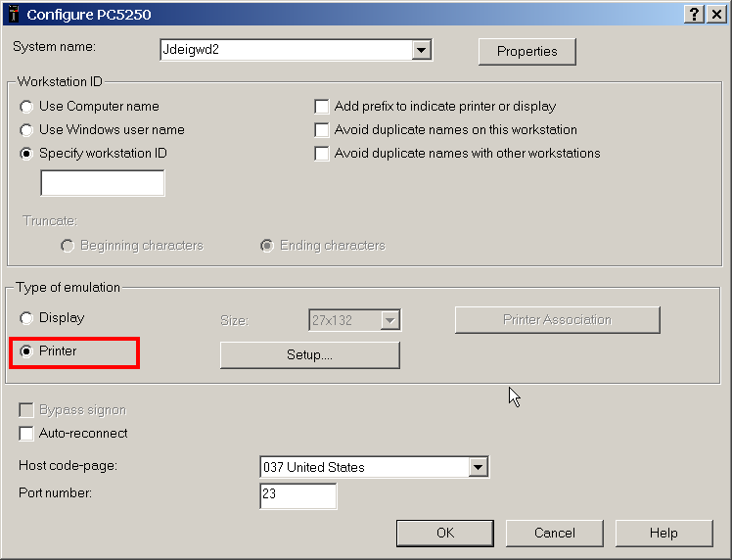732x560 pixels.
Task: Expand the Host code-page dropdown
Action: click(x=478, y=467)
